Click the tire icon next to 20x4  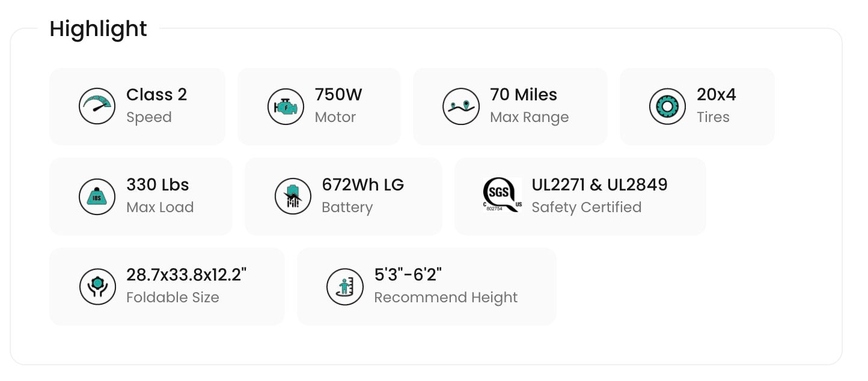pyautogui.click(x=667, y=106)
